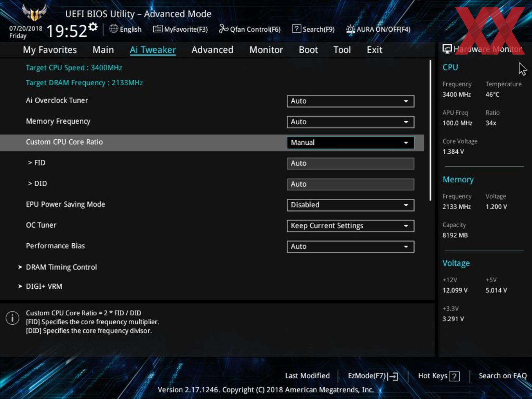This screenshot has width=532, height=399.
Task: Click the info icon in help panel
Action: 13,318
